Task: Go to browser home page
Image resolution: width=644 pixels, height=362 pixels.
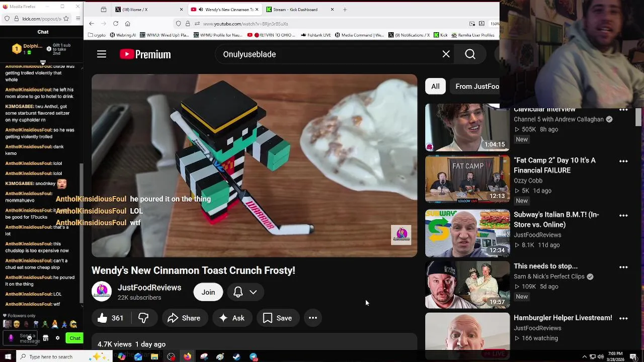Action: point(128,24)
